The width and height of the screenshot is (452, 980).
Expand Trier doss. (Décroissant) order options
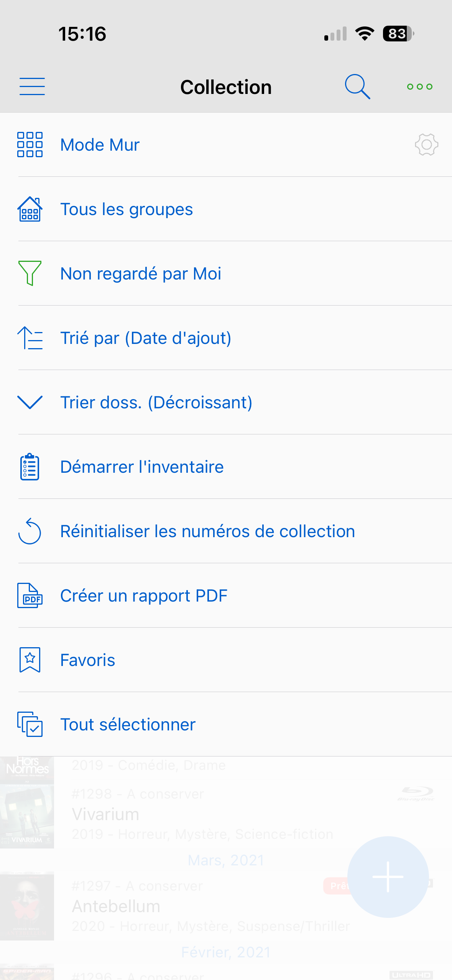[156, 403]
